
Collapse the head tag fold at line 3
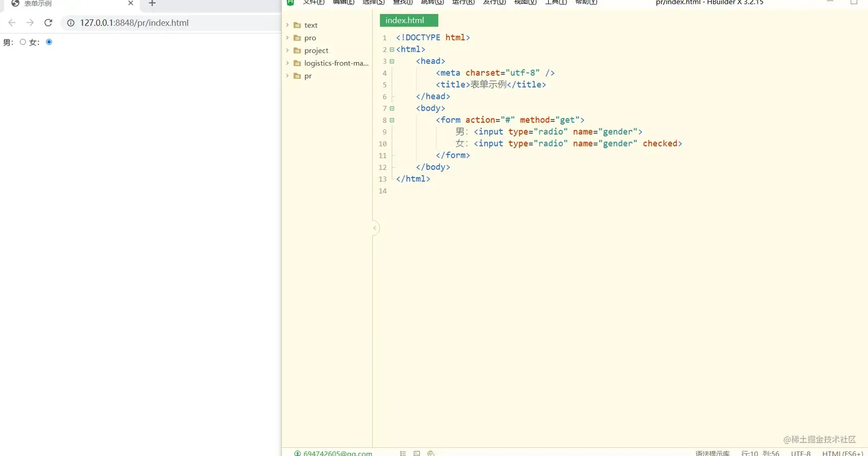[x=392, y=61]
